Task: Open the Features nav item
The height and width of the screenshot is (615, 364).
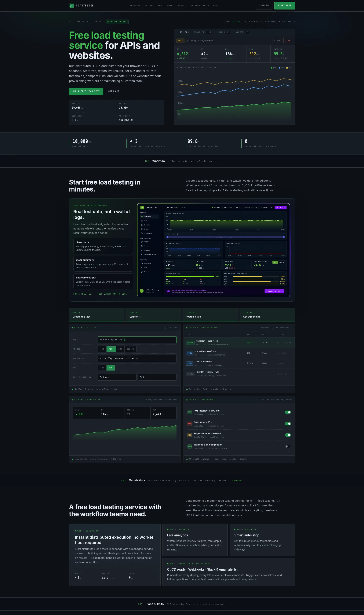Action: (x=135, y=6)
